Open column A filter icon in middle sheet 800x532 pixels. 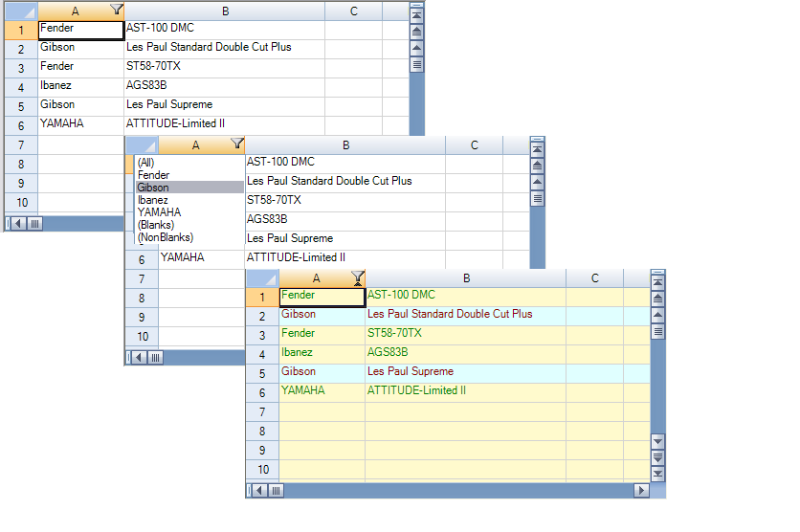click(x=237, y=144)
